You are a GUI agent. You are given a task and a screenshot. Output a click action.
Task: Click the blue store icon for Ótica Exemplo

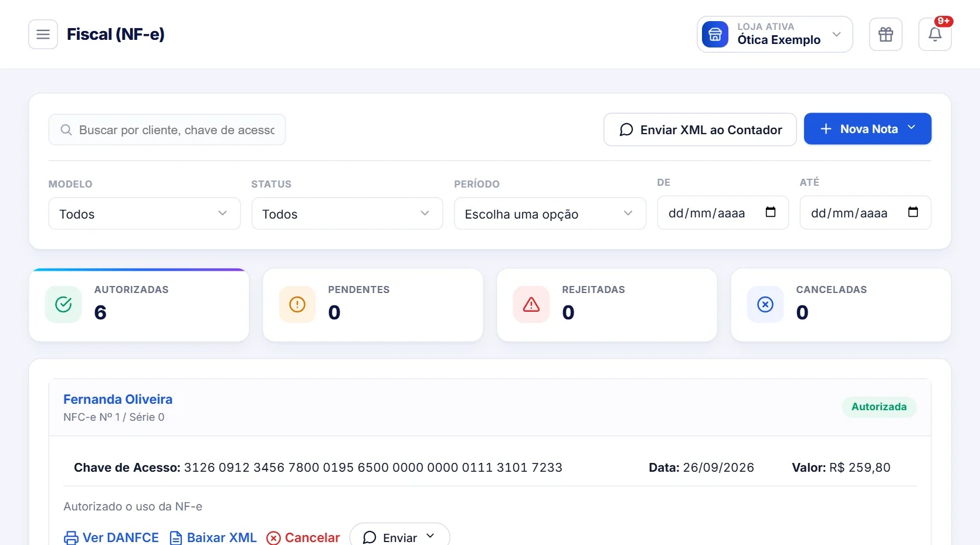coord(715,35)
